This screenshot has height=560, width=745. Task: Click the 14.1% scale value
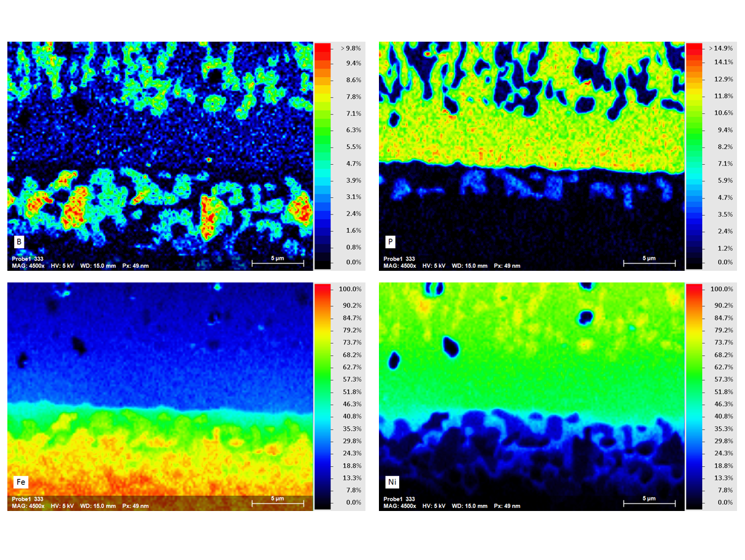[724, 62]
